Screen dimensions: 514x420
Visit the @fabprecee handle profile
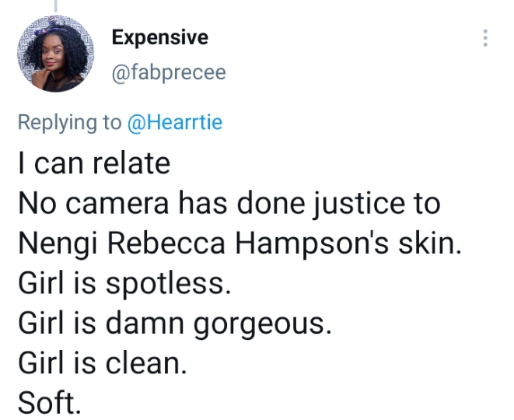[169, 72]
